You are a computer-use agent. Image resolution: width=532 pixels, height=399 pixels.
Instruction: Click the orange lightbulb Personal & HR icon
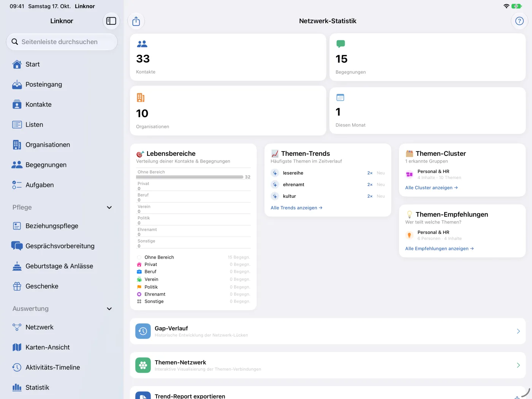click(x=409, y=235)
